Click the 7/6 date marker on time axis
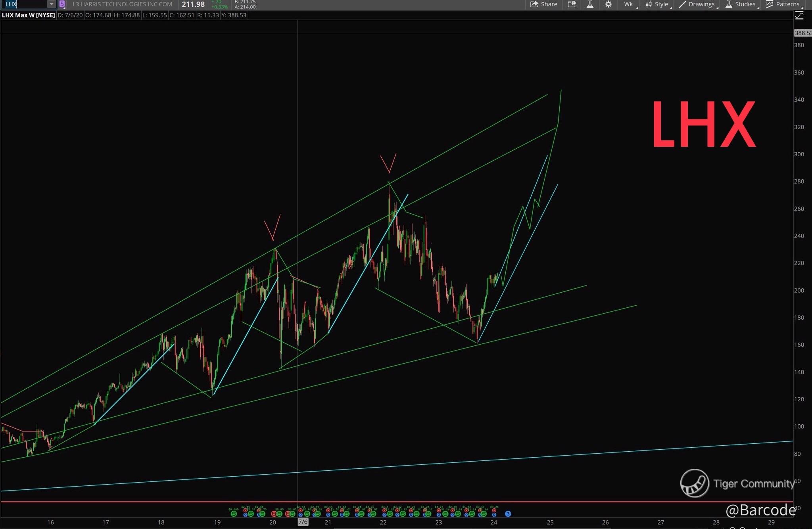The width and height of the screenshot is (812, 529). pyautogui.click(x=303, y=522)
